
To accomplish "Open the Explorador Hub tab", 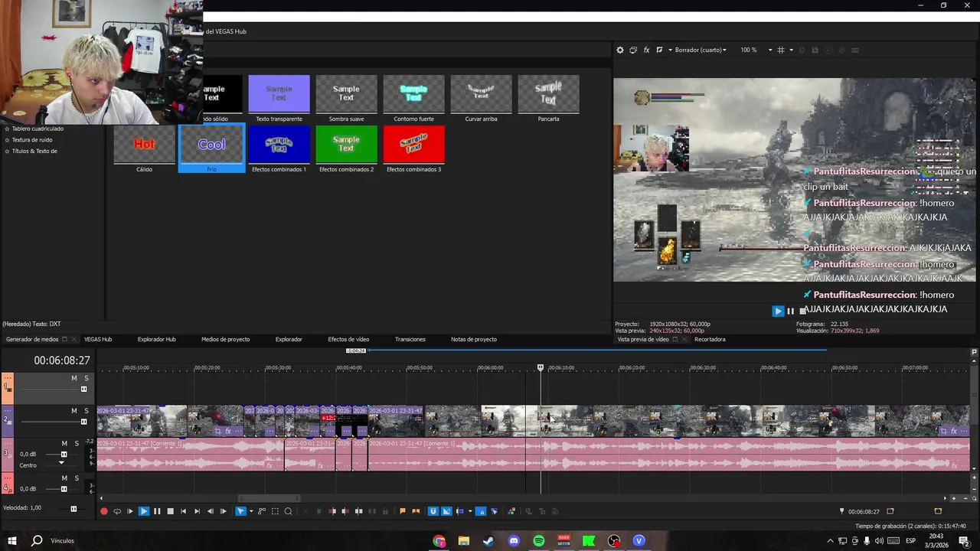I will coord(156,339).
